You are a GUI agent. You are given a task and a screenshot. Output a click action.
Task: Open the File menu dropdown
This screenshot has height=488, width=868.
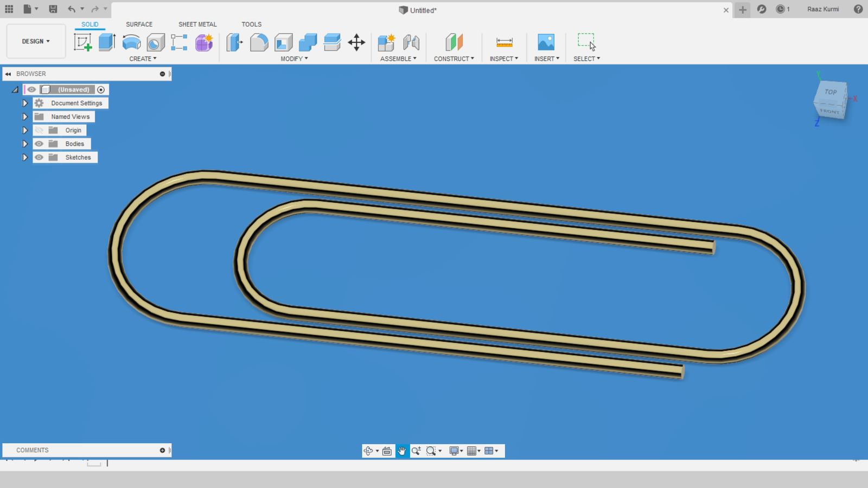click(30, 9)
